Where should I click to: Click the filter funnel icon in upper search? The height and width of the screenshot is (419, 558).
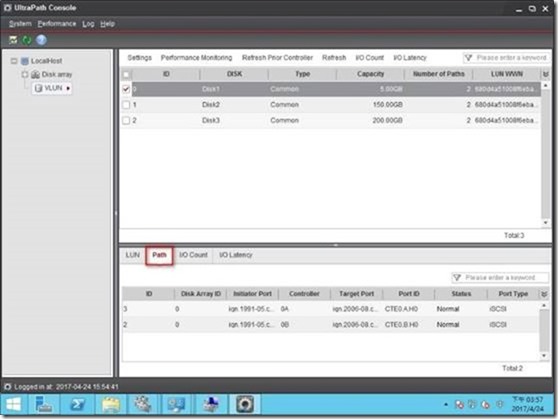(x=469, y=58)
